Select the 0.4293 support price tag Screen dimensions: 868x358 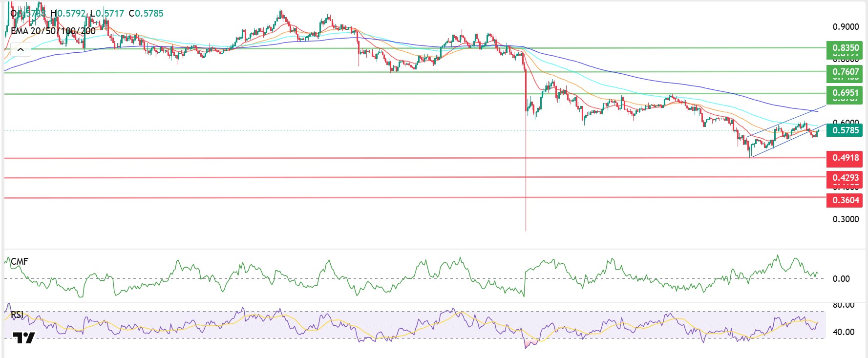click(x=845, y=178)
